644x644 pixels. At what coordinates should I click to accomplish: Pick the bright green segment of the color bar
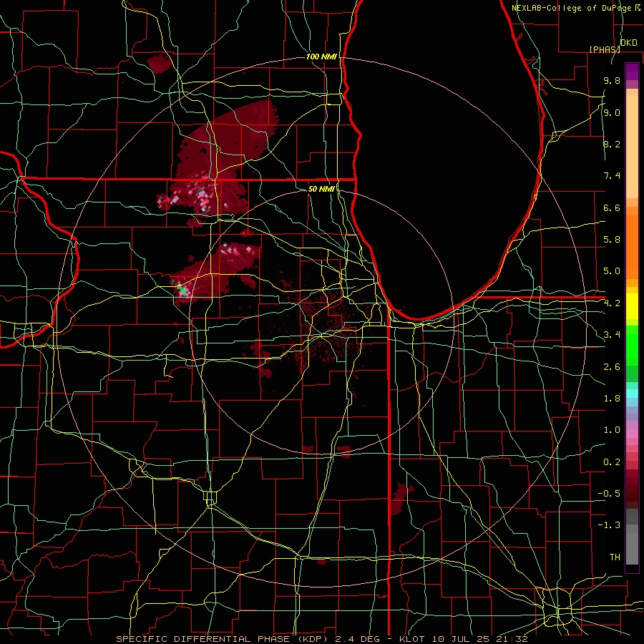point(632,346)
